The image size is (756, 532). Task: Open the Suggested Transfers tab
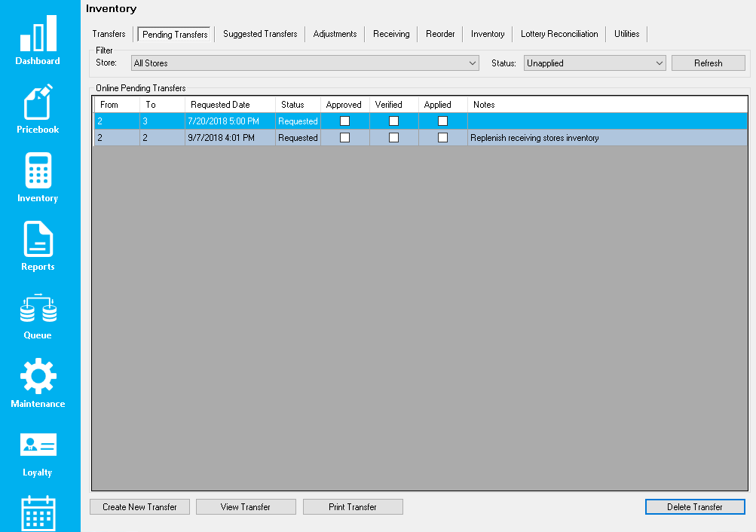pos(260,34)
